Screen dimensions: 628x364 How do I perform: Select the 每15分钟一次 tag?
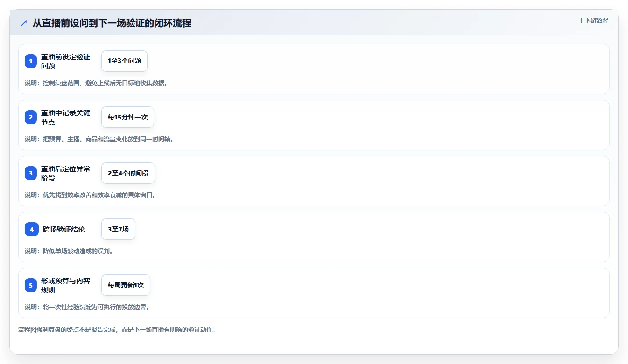click(127, 117)
